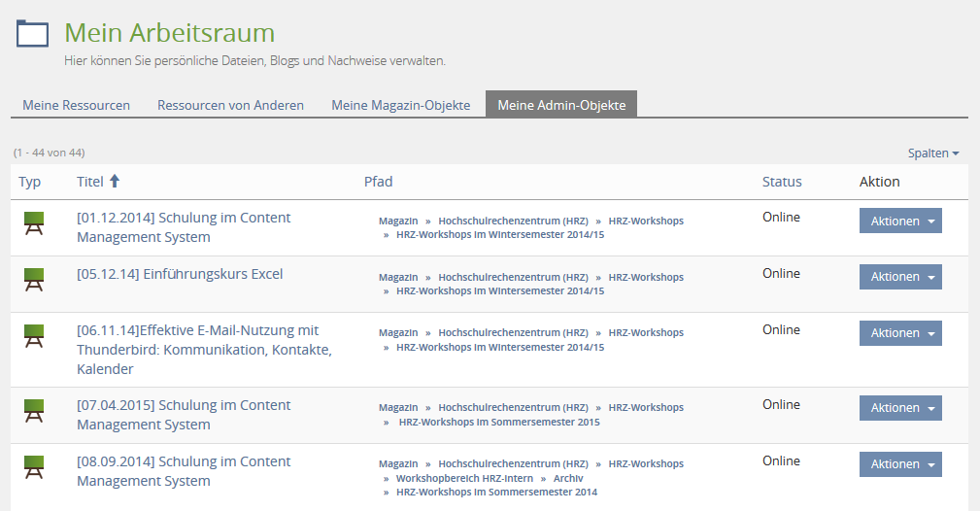Click the blackboard icon for the 08.09.2014 Schulung
This screenshot has height=511, width=980.
(x=34, y=466)
